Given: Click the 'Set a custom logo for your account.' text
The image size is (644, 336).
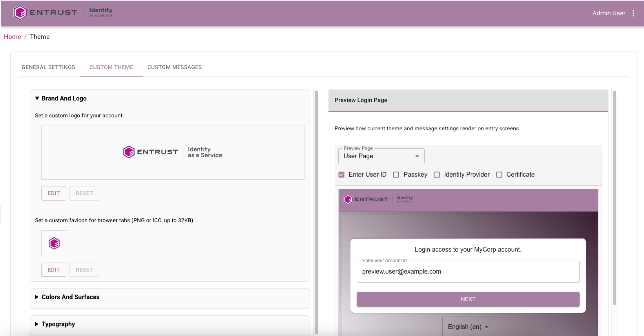Looking at the screenshot, I should point(79,116).
